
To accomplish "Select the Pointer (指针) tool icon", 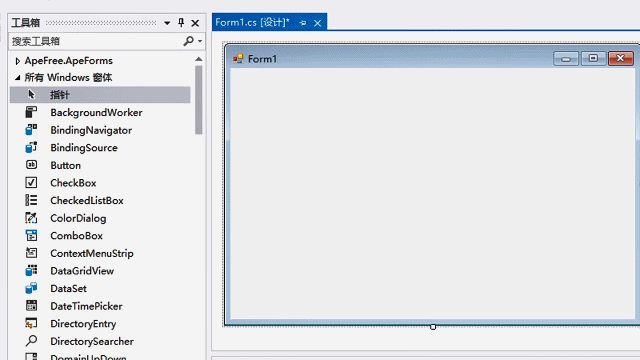I will [31, 95].
